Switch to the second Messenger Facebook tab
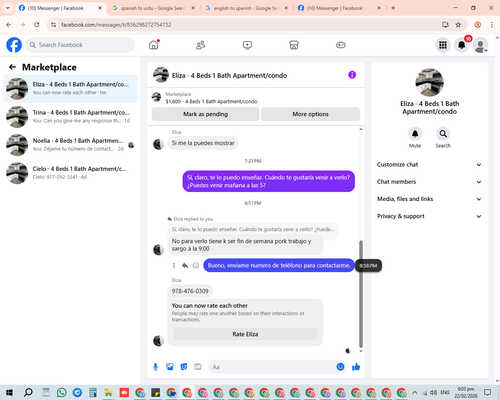 pyautogui.click(x=340, y=8)
